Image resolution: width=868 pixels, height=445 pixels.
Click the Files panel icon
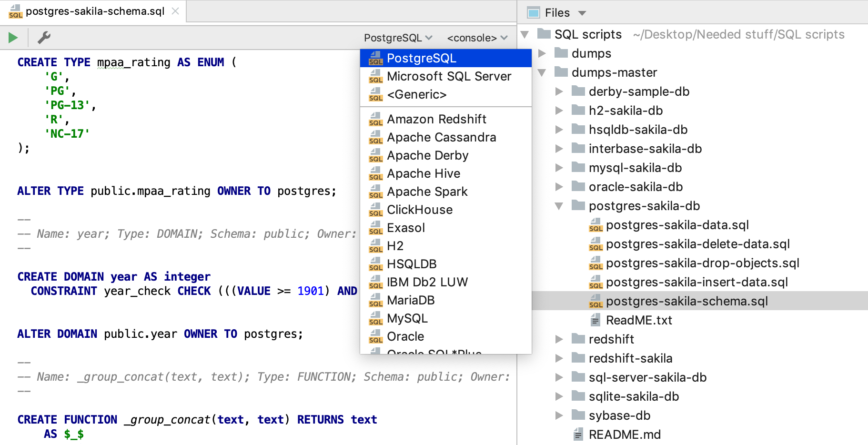tap(534, 13)
